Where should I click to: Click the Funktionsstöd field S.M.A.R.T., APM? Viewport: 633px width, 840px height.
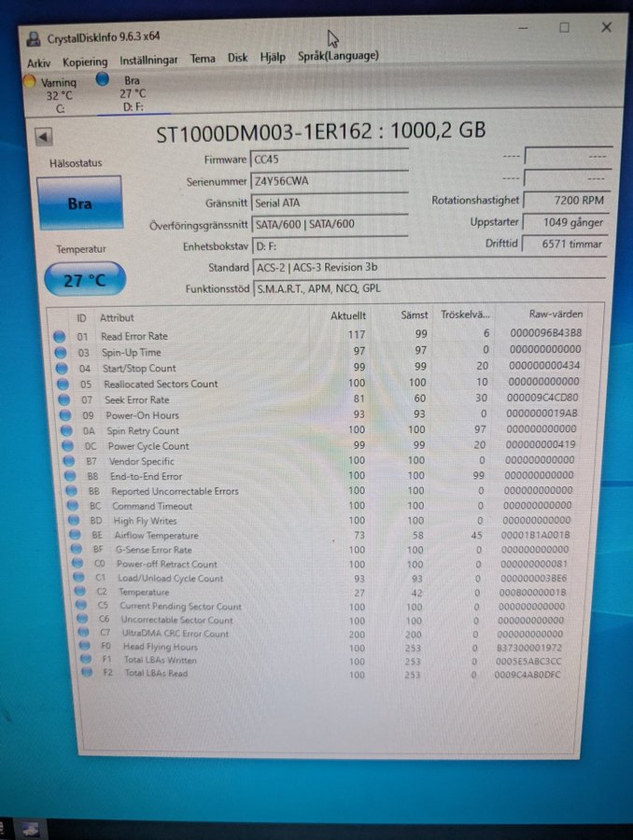pos(429,288)
